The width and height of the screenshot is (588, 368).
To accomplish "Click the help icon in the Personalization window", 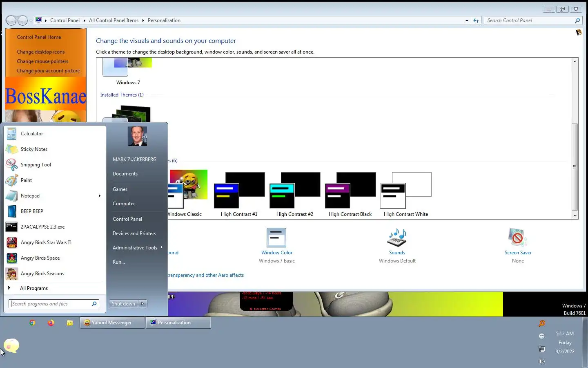I will click(x=579, y=32).
